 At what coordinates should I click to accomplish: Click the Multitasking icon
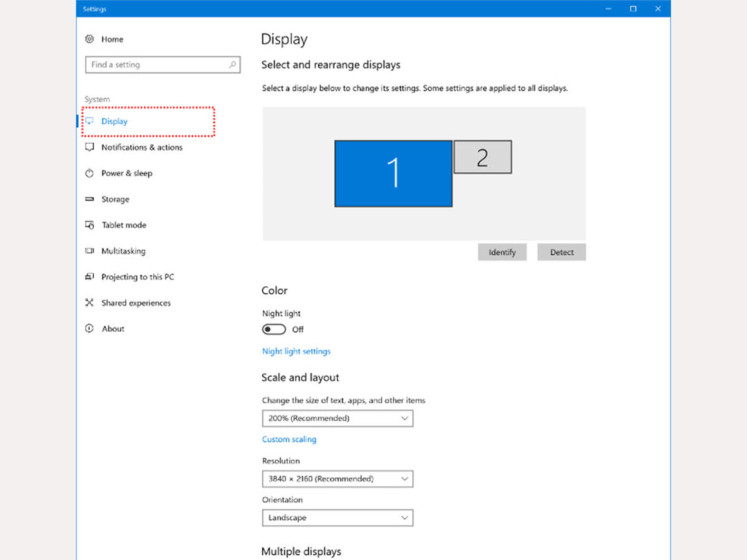89,251
